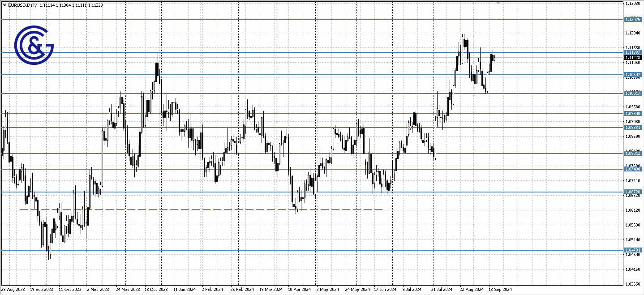Click the 1.09340 blue price tag
Image resolution: width=644 pixels, height=295 pixels.
click(633, 113)
